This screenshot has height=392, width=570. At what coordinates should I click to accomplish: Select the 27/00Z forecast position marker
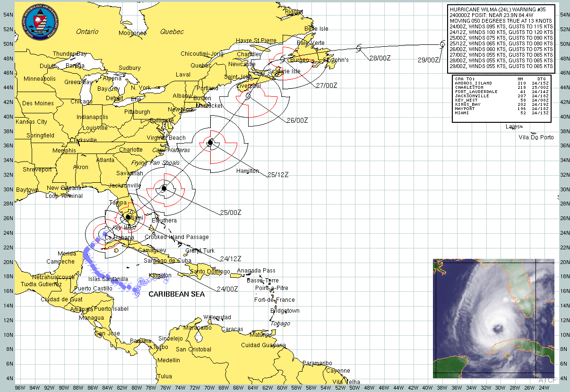pyautogui.click(x=283, y=59)
